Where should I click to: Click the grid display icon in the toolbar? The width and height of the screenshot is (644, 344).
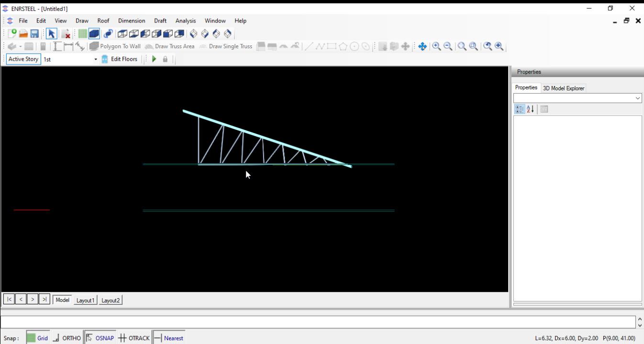tap(83, 33)
